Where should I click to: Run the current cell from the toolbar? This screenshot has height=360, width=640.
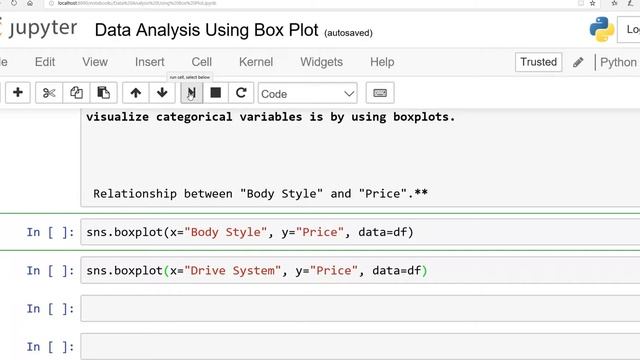pyautogui.click(x=191, y=93)
